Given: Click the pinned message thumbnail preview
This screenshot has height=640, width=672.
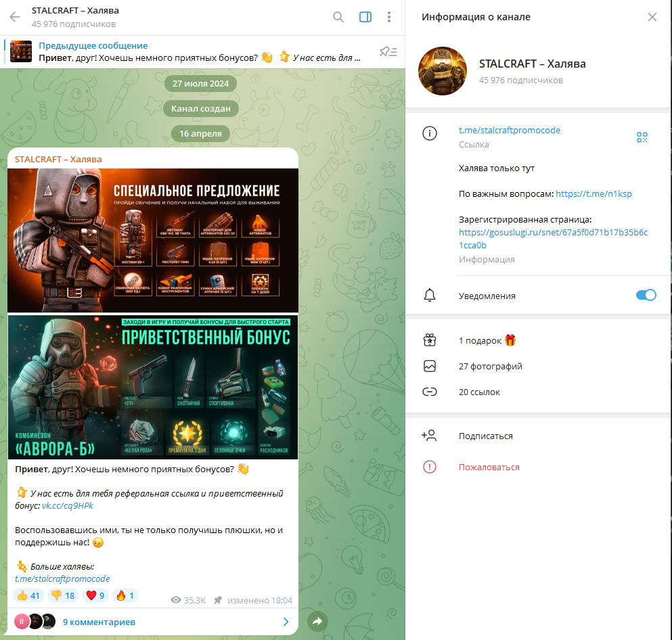Looking at the screenshot, I should click(x=21, y=51).
